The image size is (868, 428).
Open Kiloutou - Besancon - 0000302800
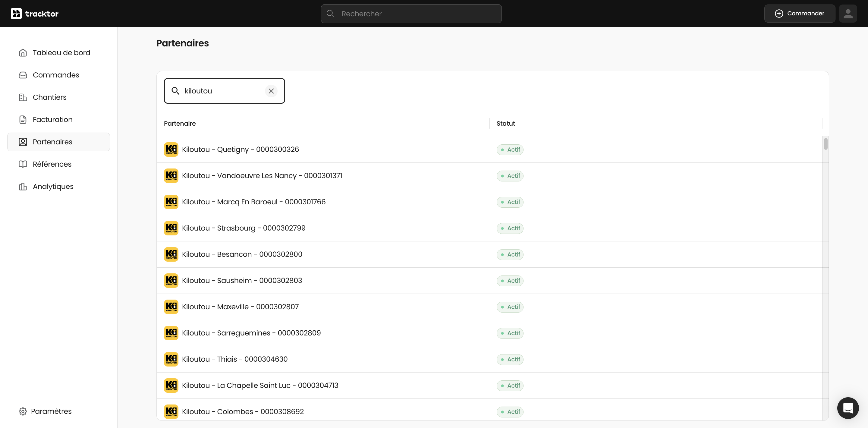242,254
